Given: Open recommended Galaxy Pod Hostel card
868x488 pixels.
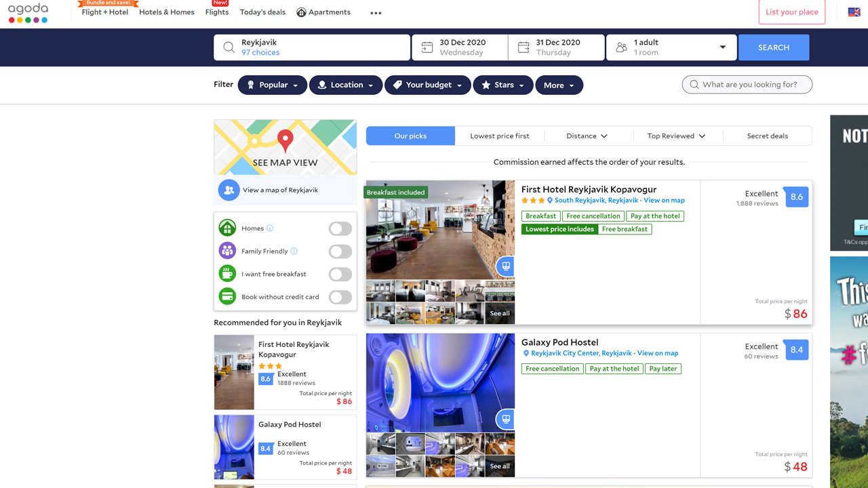Looking at the screenshot, I should pyautogui.click(x=285, y=447).
